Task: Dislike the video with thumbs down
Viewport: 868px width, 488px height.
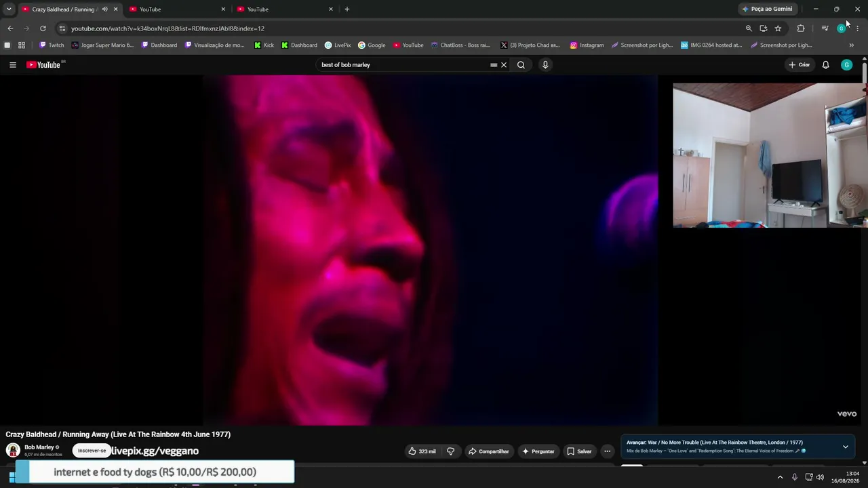Action: (450, 451)
